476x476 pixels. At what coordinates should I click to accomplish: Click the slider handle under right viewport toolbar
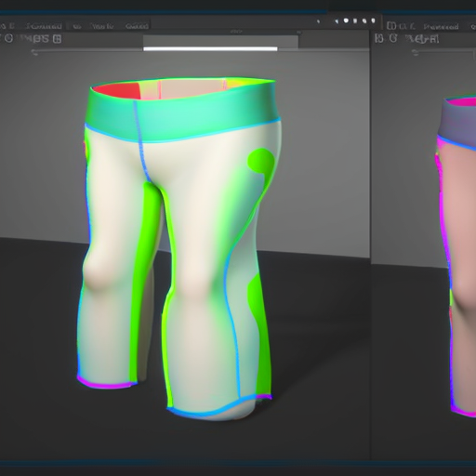[x=415, y=53]
